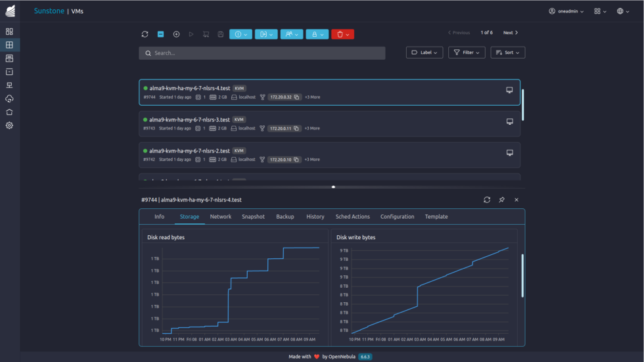Refresh the VM list
The height and width of the screenshot is (362, 644).
point(145,34)
